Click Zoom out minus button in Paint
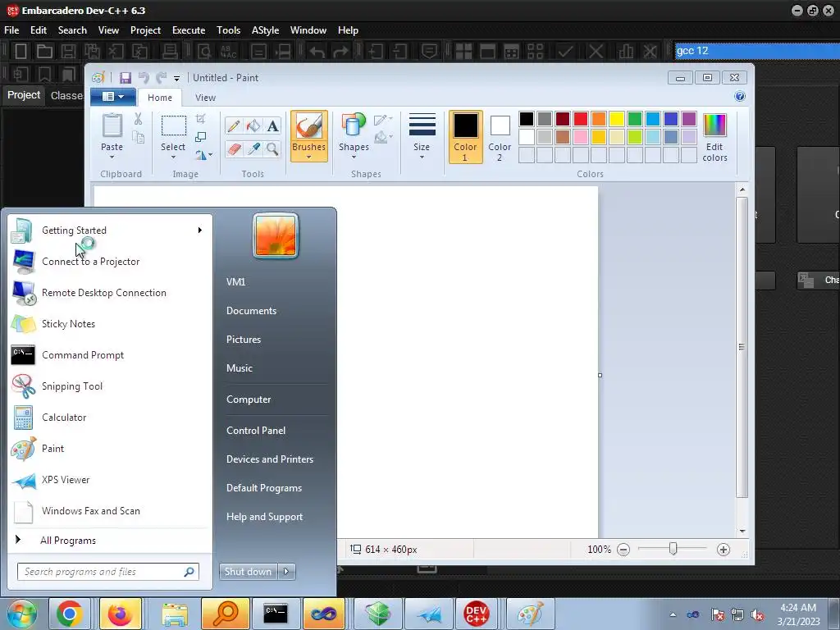This screenshot has height=630, width=840. click(623, 550)
